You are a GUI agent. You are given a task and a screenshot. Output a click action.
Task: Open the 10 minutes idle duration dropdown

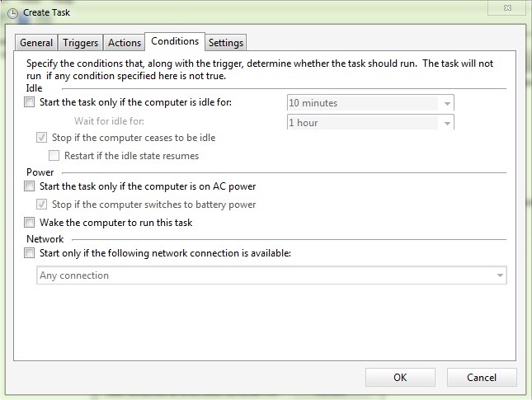[x=370, y=103]
